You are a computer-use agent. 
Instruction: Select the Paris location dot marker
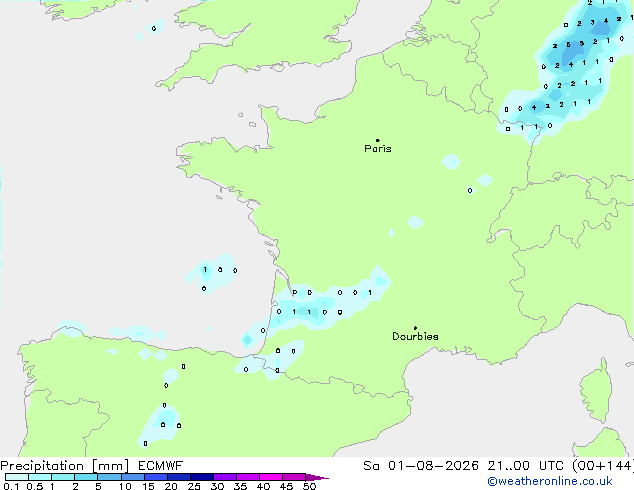tap(378, 140)
